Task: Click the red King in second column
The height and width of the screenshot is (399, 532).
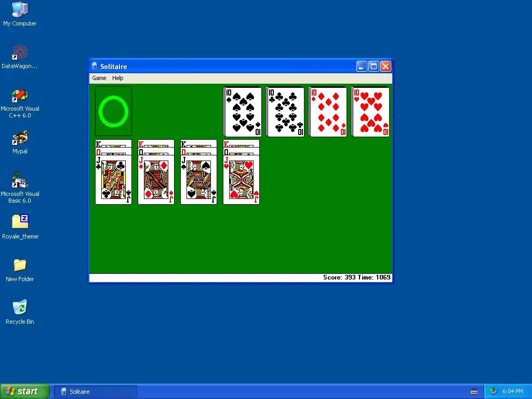Action: coord(156,143)
